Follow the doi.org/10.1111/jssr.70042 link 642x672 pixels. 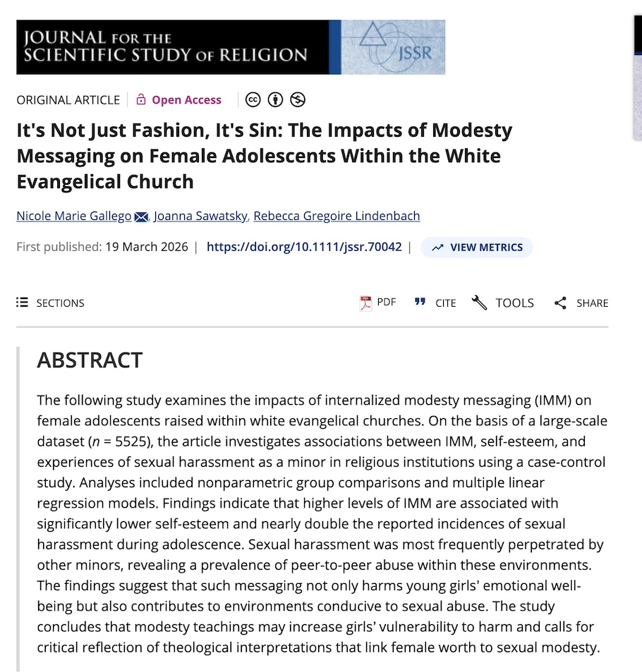click(304, 248)
